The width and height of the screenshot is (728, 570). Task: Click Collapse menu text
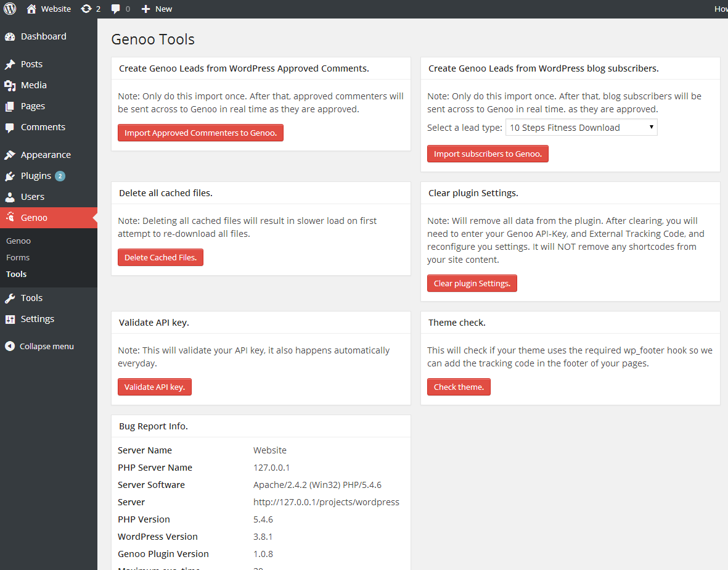(x=46, y=346)
